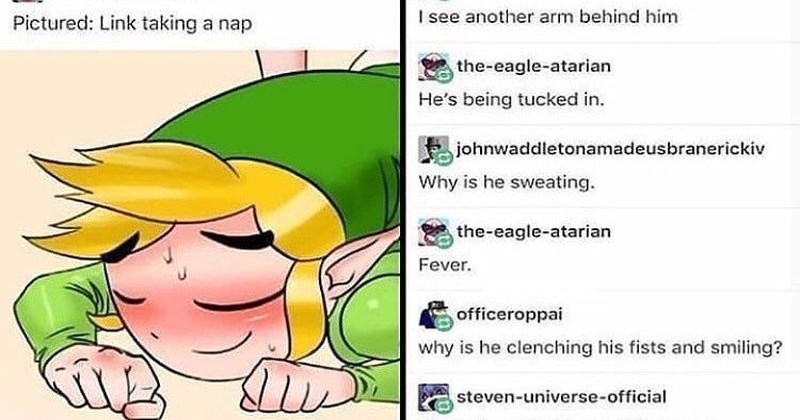Click the reply 'He's being tucked in.'
Screen dimensions: 800x420
tap(511, 99)
